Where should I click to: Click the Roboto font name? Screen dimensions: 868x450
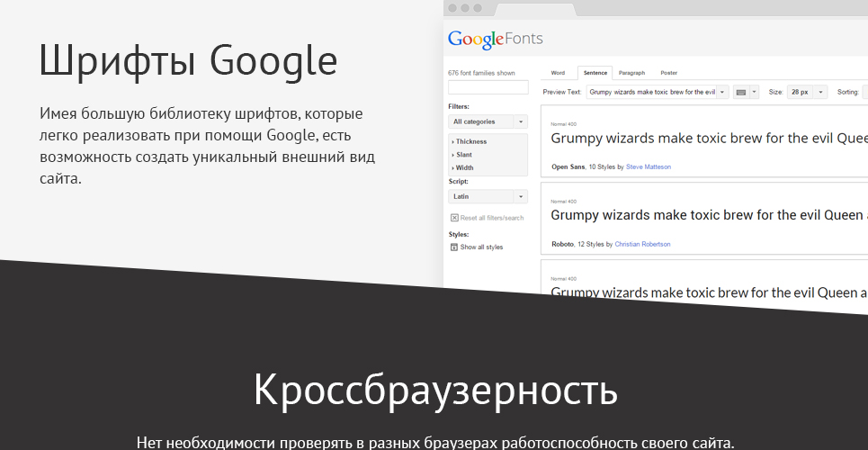pyautogui.click(x=562, y=244)
